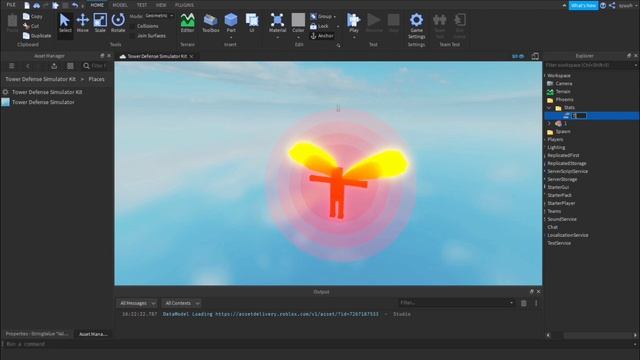Viewport: 640px width, 360px height.
Task: Select Workspace in Explorer
Action: pos(559,76)
